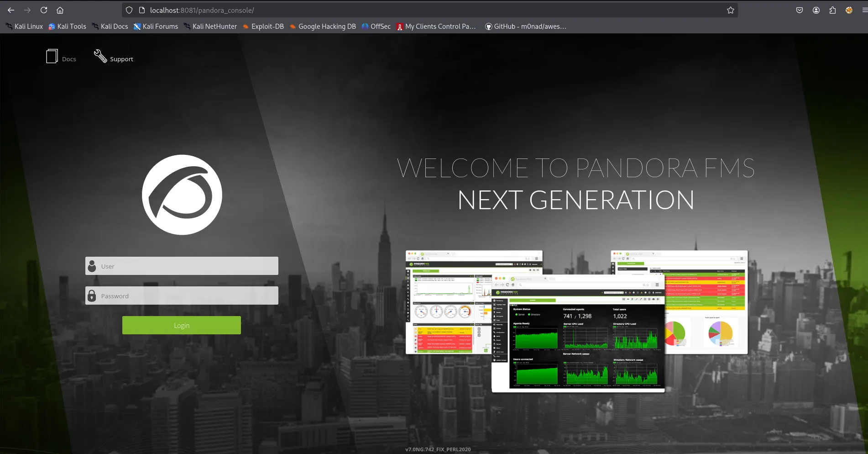Click the Docs page icon
This screenshot has height=454, width=868.
click(x=52, y=56)
